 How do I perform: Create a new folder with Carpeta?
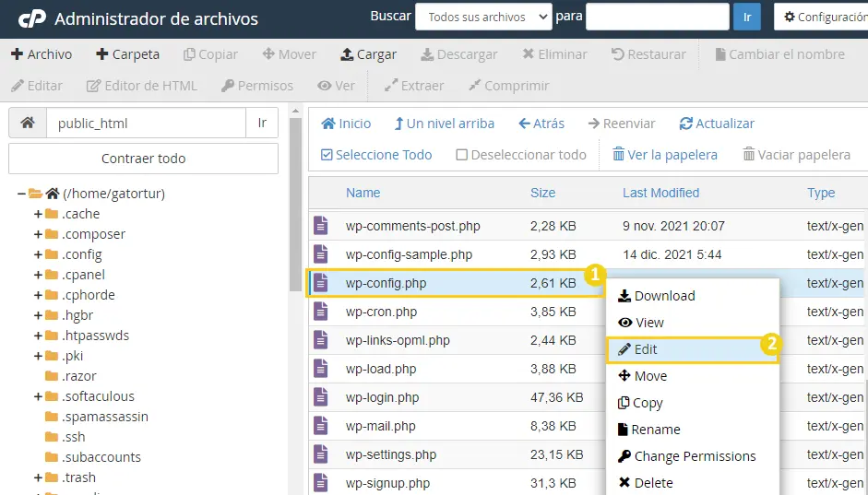pyautogui.click(x=127, y=54)
